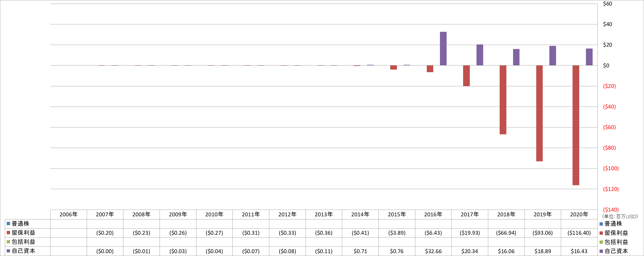Image resolution: width=644 pixels, height=256 pixels.
Task: Select the 2008年 column header
Action: click(x=141, y=214)
